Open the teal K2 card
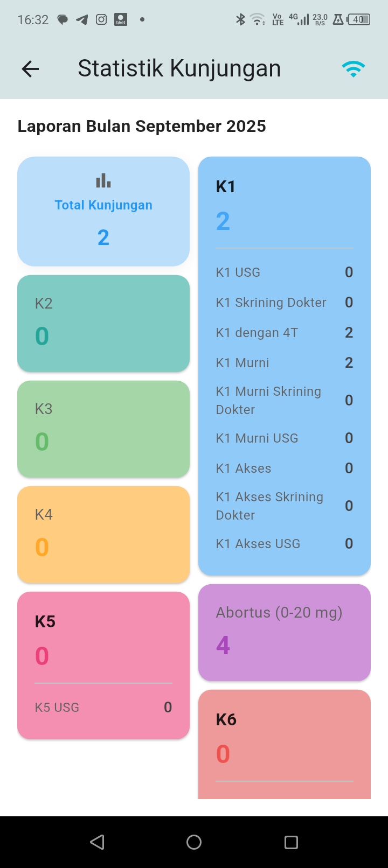Viewport: 388px width, 868px height. click(103, 323)
